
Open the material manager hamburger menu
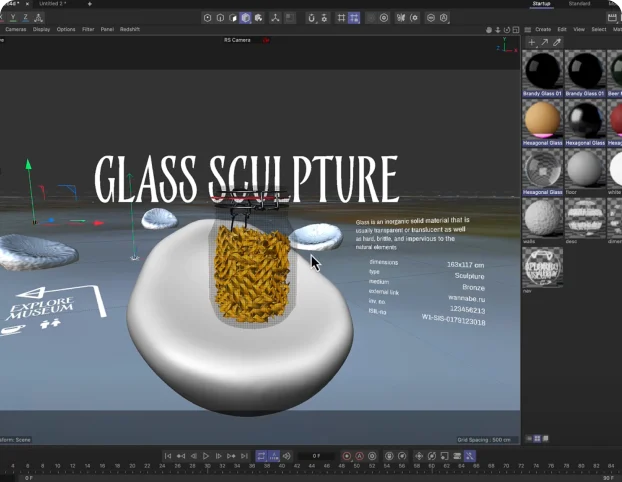528,30
